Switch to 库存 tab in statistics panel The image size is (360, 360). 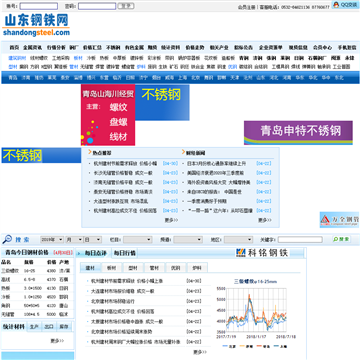point(64,327)
